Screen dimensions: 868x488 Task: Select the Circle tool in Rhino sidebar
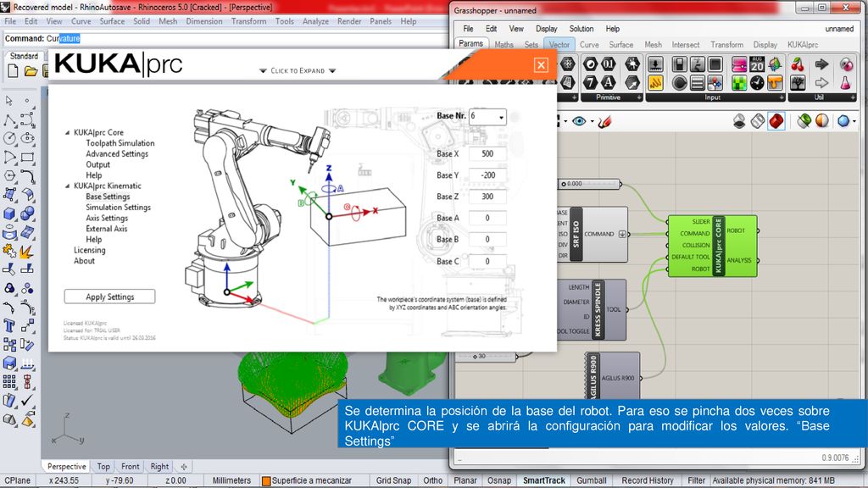tap(9, 138)
